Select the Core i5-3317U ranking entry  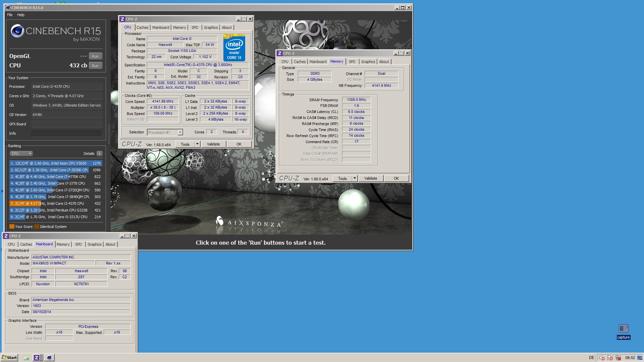click(x=56, y=217)
